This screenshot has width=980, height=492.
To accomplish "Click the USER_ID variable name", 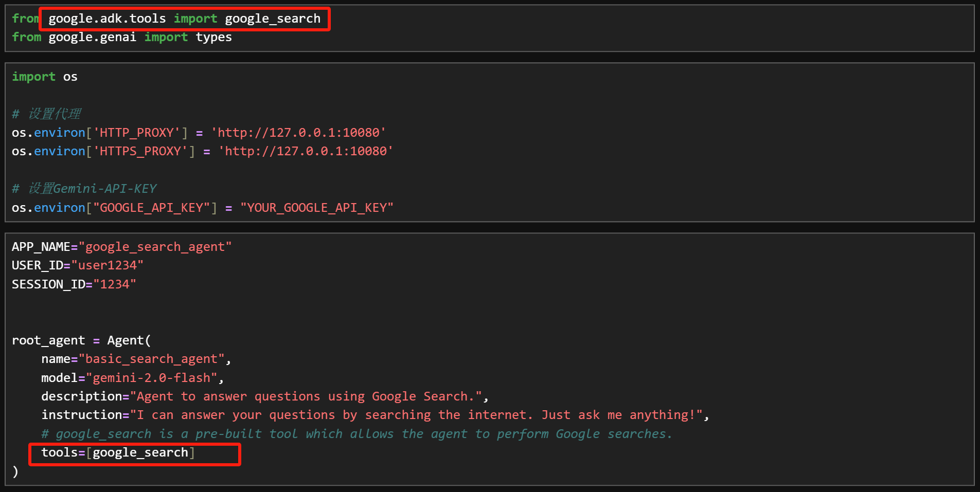I will (x=38, y=265).
